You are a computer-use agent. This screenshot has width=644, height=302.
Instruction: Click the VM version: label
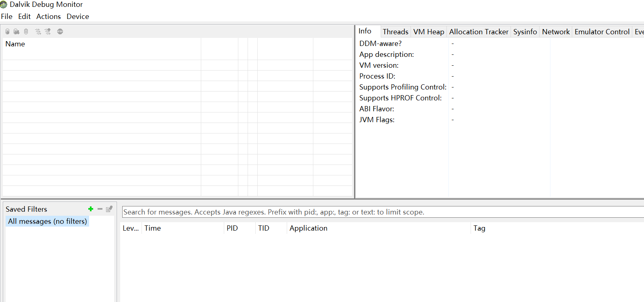tap(379, 65)
